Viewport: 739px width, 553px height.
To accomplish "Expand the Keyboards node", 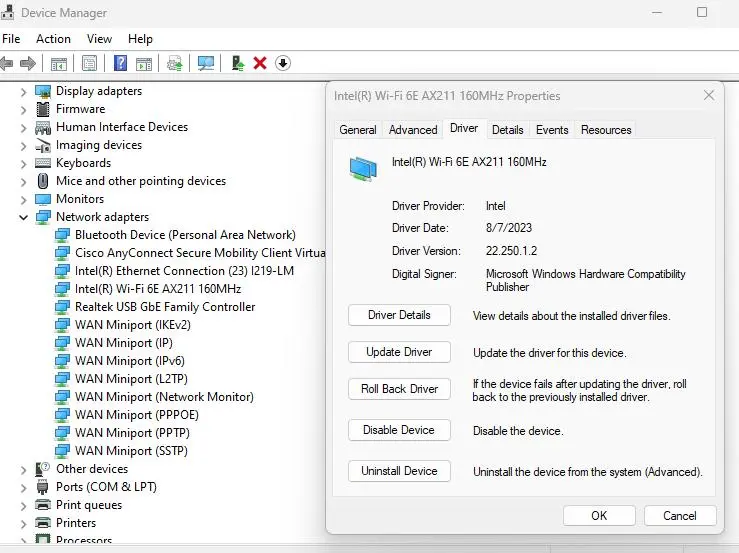I will 24,164.
